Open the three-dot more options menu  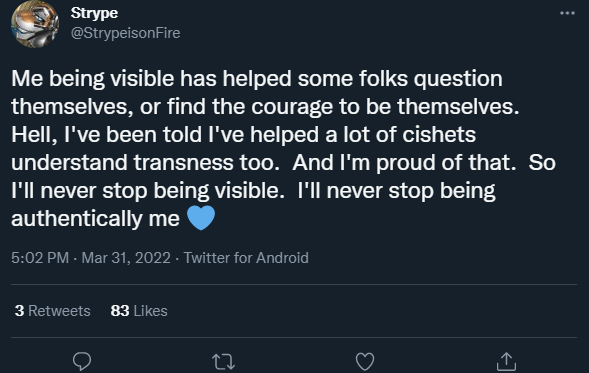tap(567, 13)
